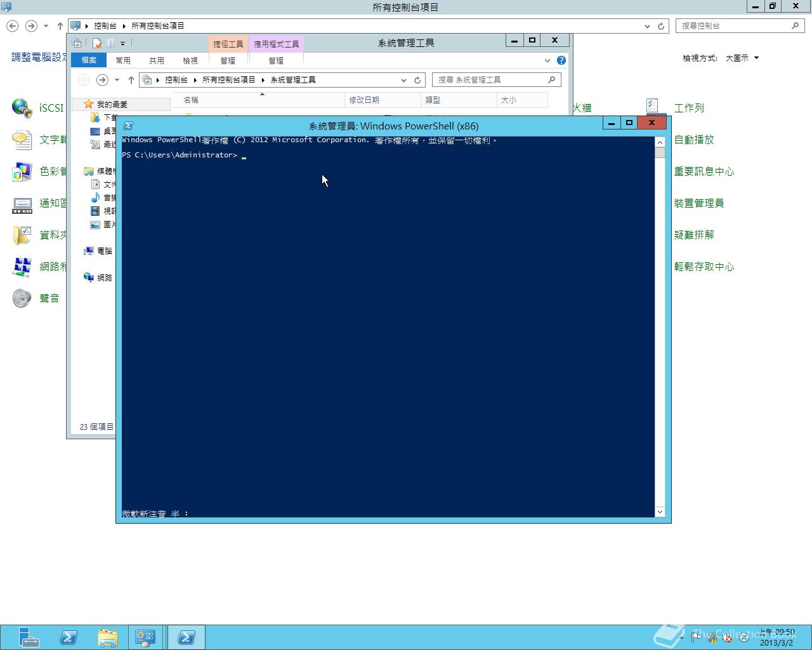Open the 常用 ribbon tab
The image size is (812, 650).
(x=123, y=60)
